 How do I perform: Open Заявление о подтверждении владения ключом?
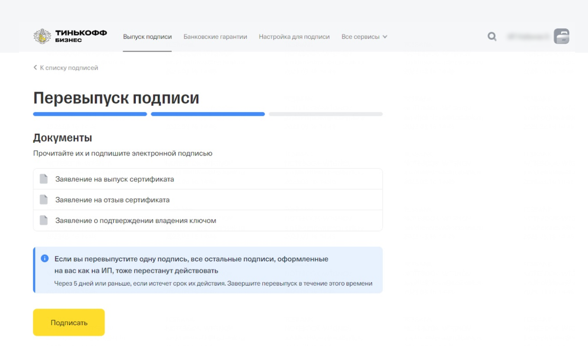click(135, 221)
